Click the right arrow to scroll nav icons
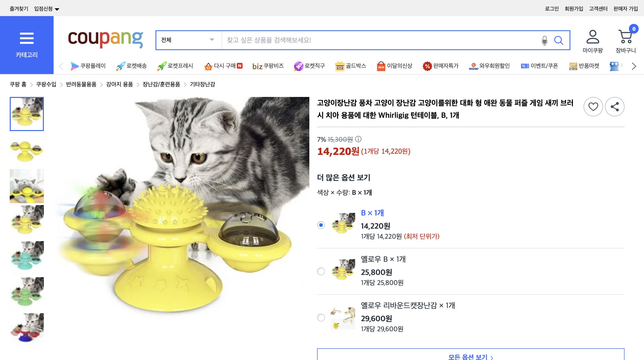This screenshot has height=360, width=644. [x=634, y=66]
